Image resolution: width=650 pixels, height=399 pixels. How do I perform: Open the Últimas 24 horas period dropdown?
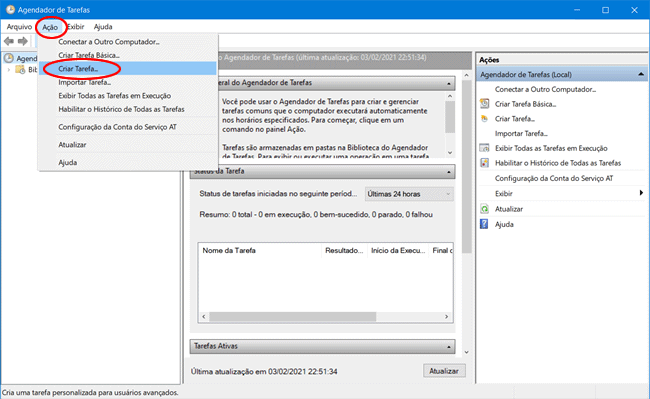tap(409, 194)
